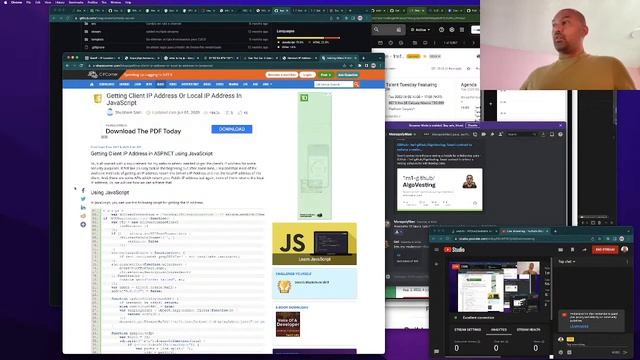
Task: Open the Gmail help question-mark icon
Action: coord(442,29)
